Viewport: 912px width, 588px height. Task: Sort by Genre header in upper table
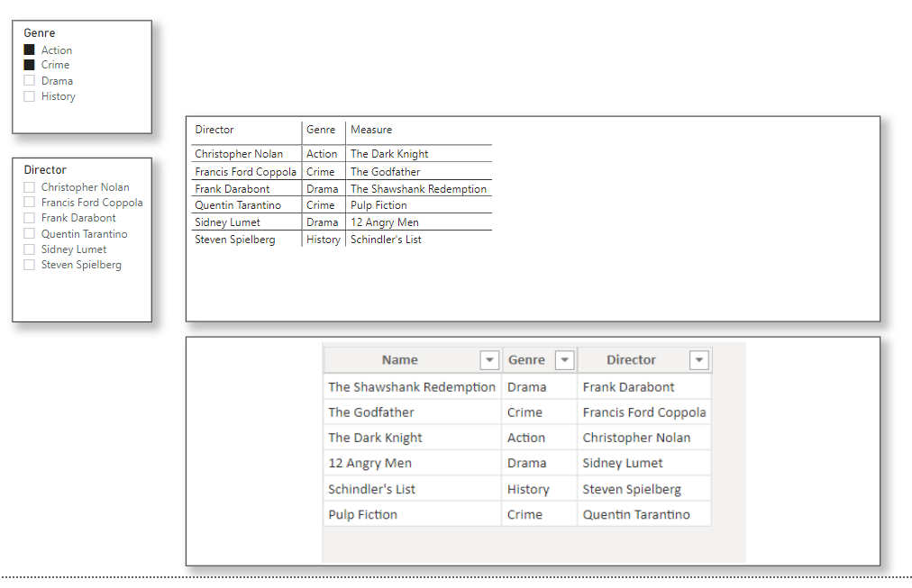pyautogui.click(x=321, y=130)
